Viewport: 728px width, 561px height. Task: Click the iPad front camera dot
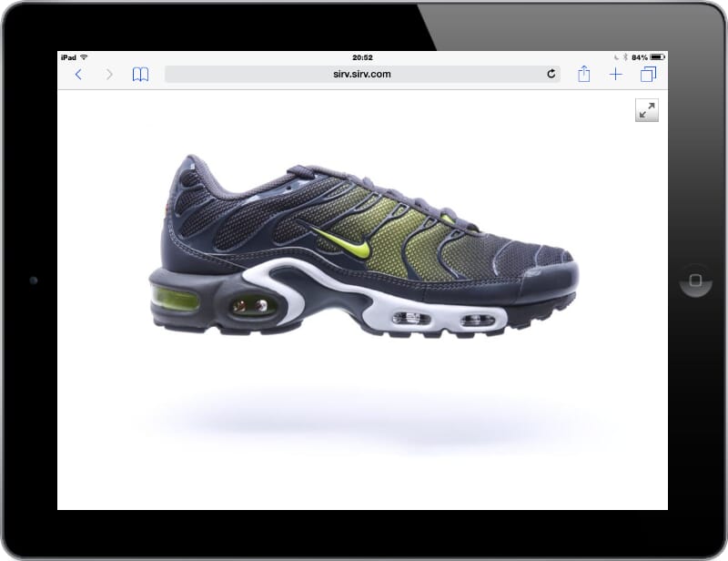(x=34, y=280)
